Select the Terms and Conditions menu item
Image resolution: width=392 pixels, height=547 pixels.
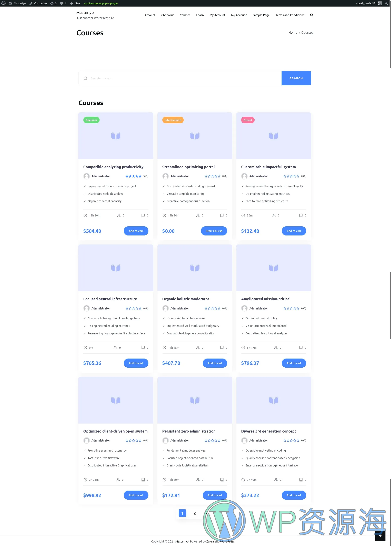290,15
